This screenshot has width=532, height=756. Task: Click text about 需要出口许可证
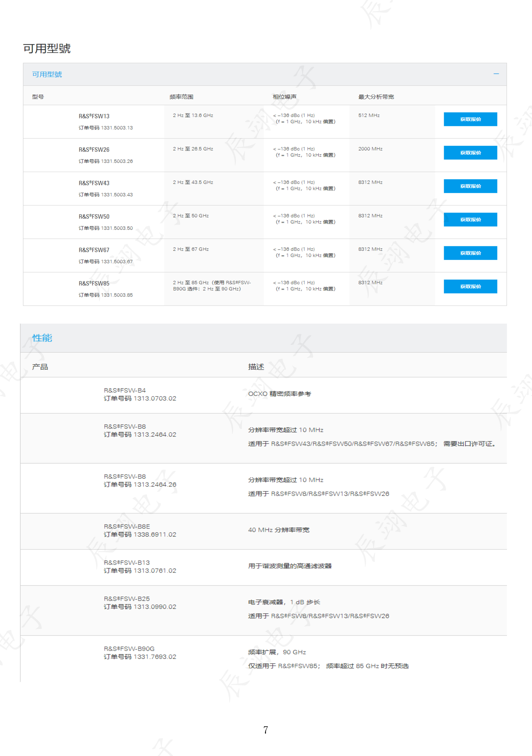pyautogui.click(x=469, y=444)
